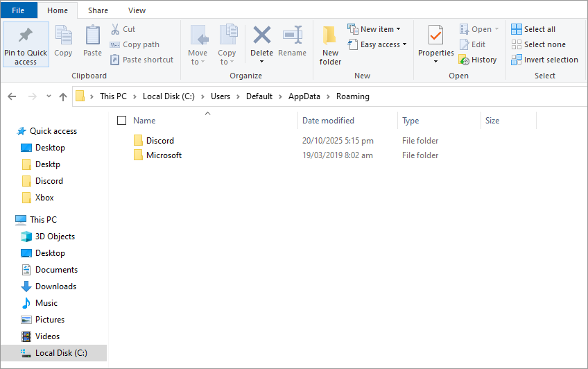The image size is (588, 369).
Task: Click Select all in the ribbon
Action: pyautogui.click(x=533, y=29)
